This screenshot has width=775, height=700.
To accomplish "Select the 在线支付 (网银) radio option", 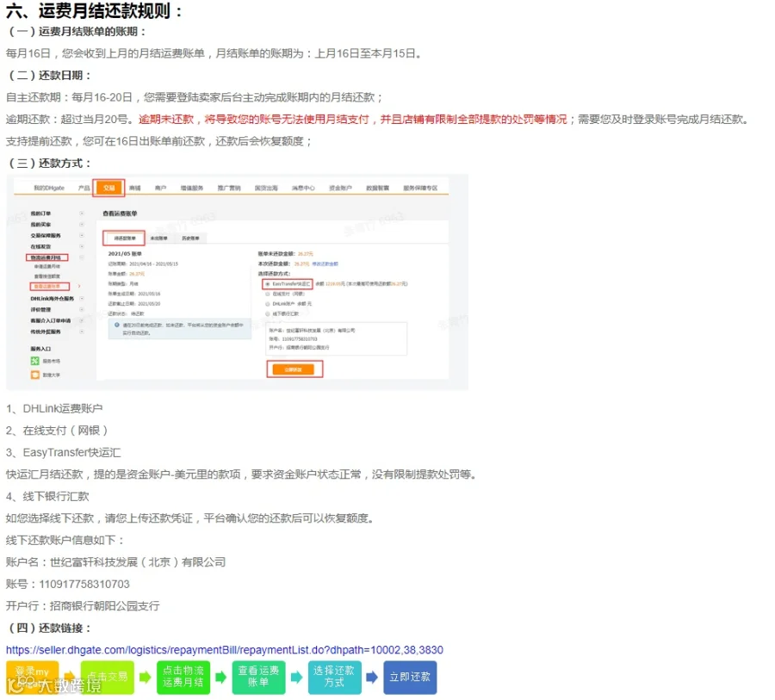I will 268,294.
